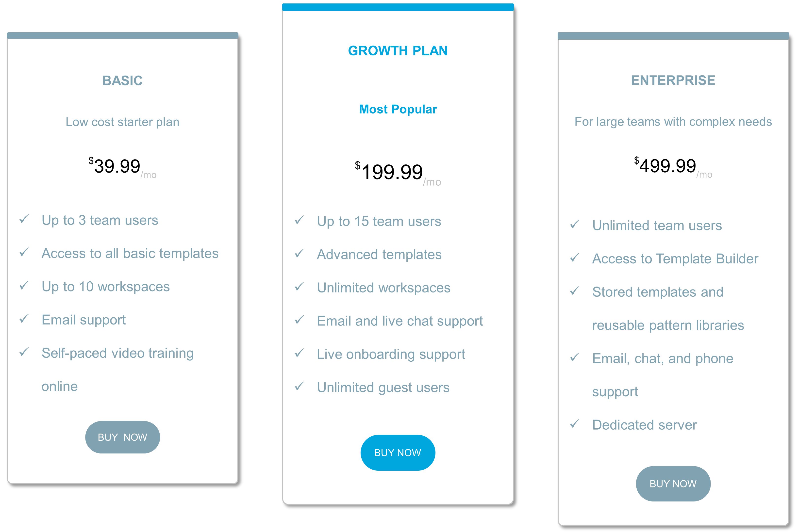Select Buy Now under the Enterprise plan
798x532 pixels.
pos(673,484)
